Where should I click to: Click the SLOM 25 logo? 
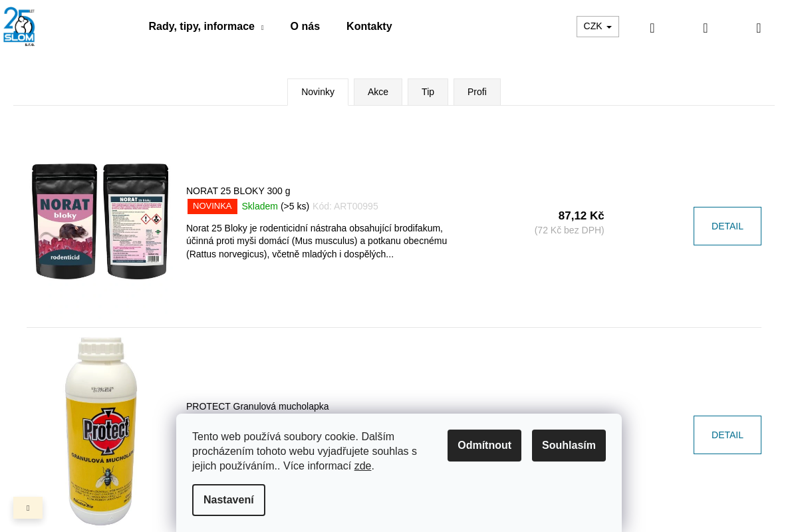click(19, 27)
